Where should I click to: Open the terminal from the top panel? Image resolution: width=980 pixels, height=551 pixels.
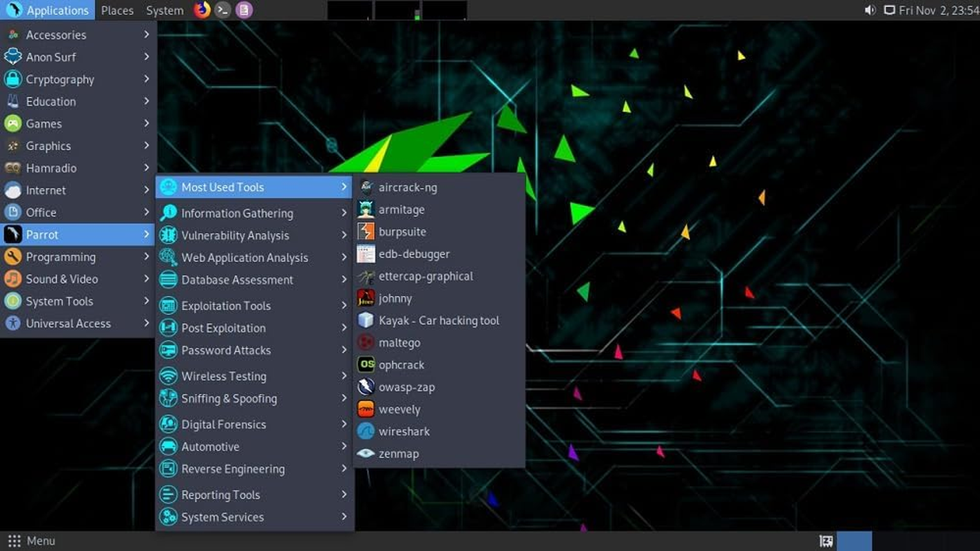(222, 10)
